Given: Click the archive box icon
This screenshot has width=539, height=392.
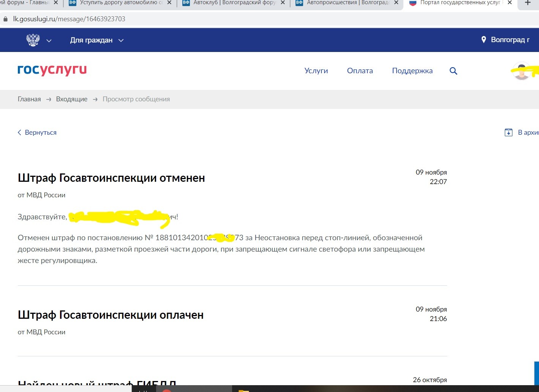Looking at the screenshot, I should 508,132.
